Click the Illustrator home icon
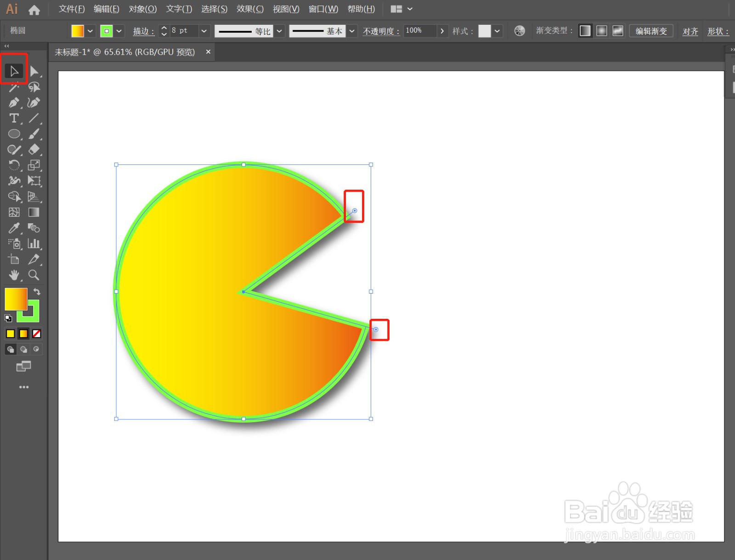Viewport: 735px width, 560px height. point(34,10)
